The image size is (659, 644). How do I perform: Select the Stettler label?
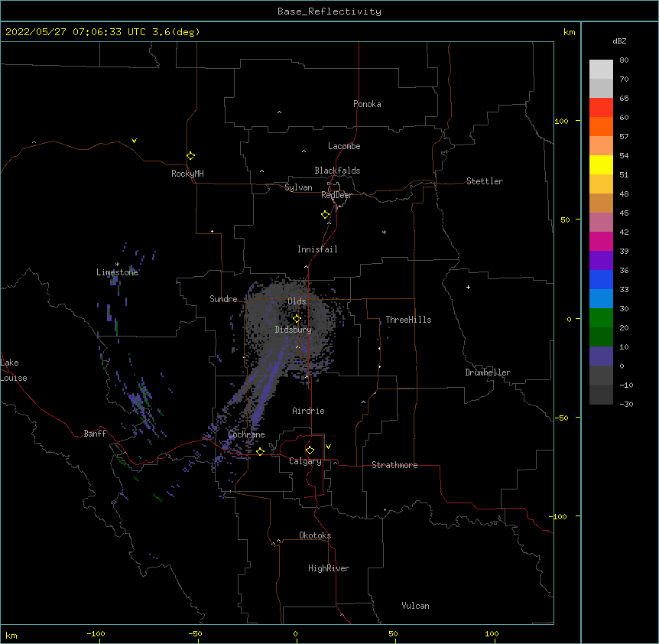tap(485, 181)
